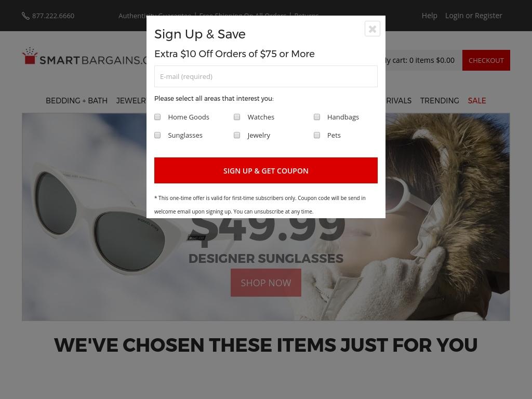Image resolution: width=532 pixels, height=399 pixels.
Task: Click the E-mail (required) input field
Action: tap(265, 76)
